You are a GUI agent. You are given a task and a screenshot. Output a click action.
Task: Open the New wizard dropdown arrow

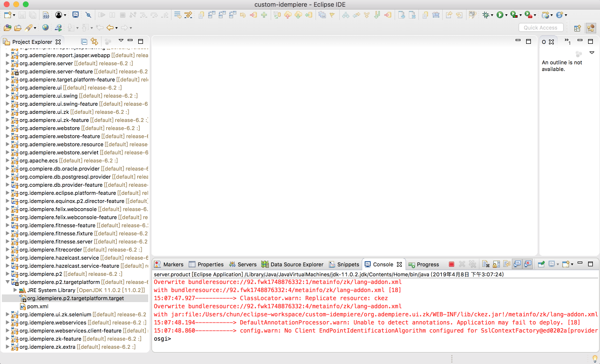(14, 15)
